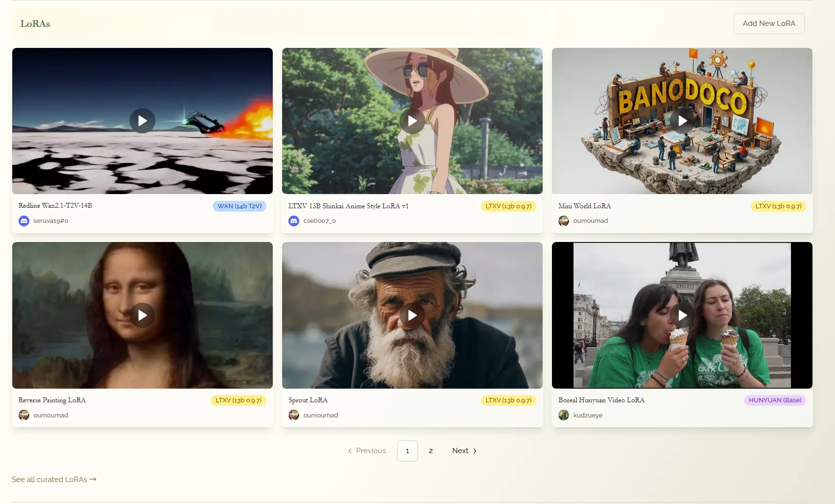This screenshot has height=504, width=835.
Task: Click the HUNYUAN (Base) tag
Action: point(775,400)
